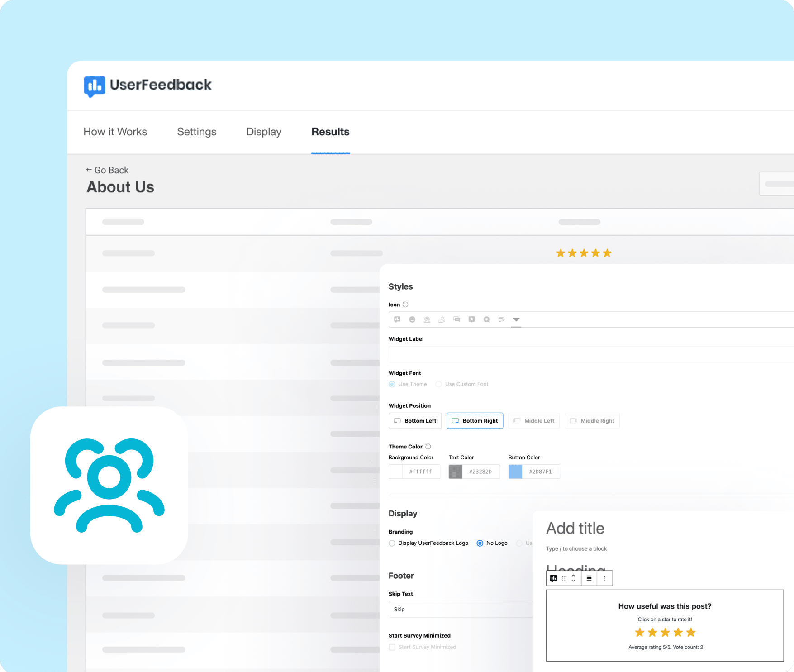Click the 'Average rating 5/5. Vote count: 2' text
Screen dimensions: 794x672
(x=666, y=647)
